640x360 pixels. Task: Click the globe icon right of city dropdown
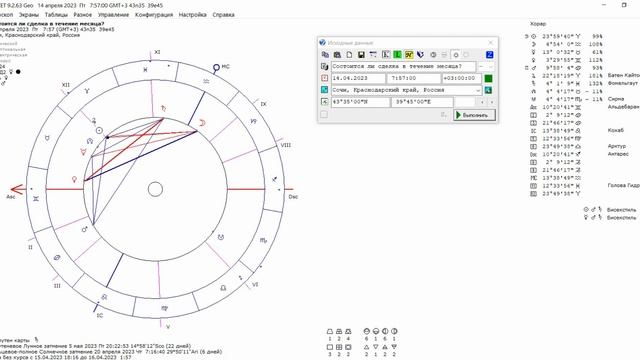(x=488, y=90)
